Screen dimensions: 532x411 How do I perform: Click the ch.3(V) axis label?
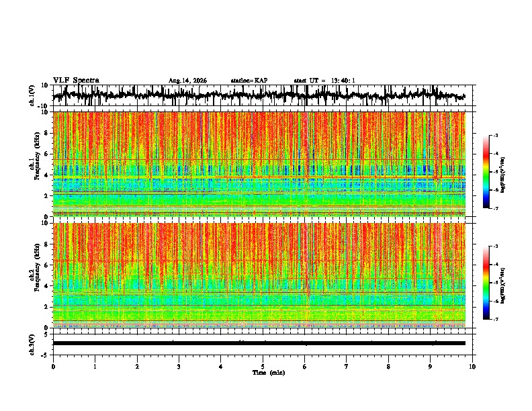tap(32, 345)
